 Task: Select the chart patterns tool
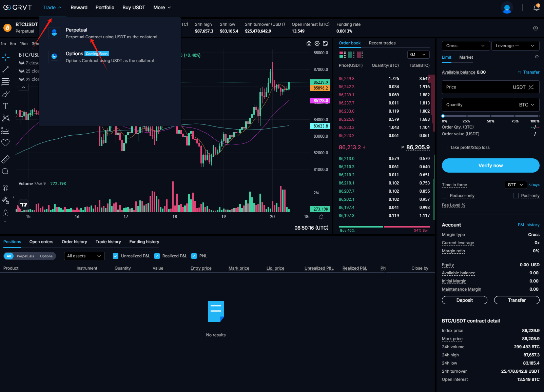5,118
